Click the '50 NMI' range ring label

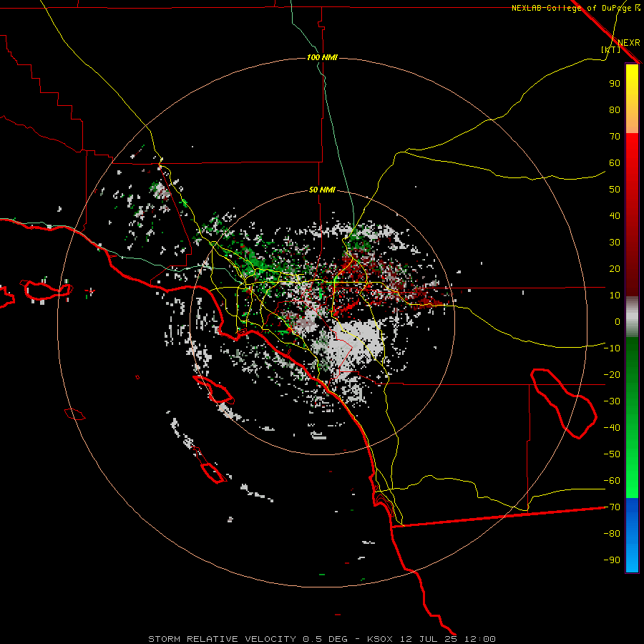point(322,190)
